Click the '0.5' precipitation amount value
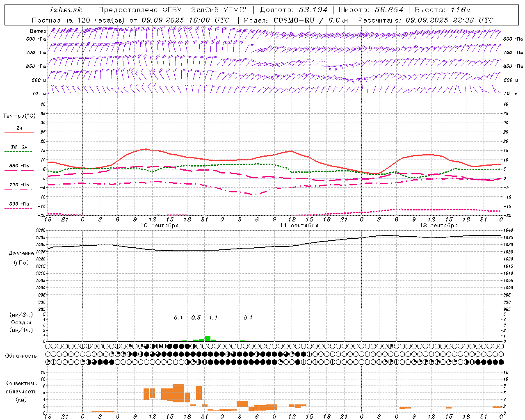The image size is (525, 420). 196,318
